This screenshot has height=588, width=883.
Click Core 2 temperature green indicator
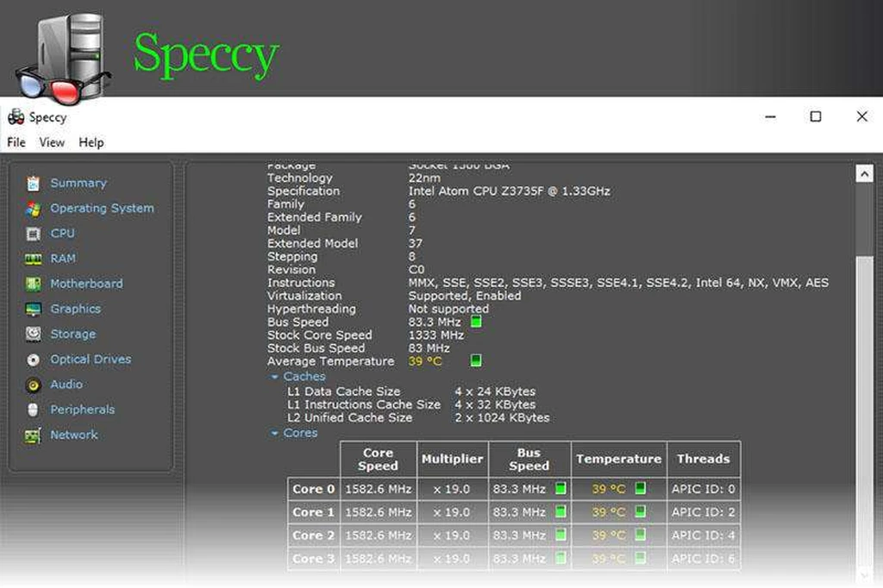pyautogui.click(x=641, y=535)
